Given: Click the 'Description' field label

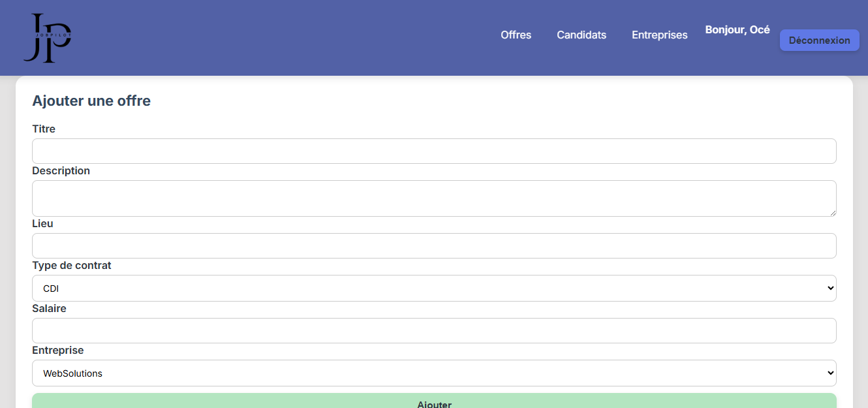Looking at the screenshot, I should click(x=61, y=171).
